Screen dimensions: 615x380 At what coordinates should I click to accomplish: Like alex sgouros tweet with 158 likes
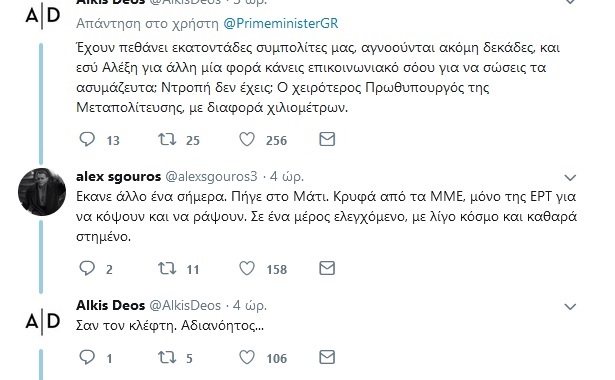point(247,268)
